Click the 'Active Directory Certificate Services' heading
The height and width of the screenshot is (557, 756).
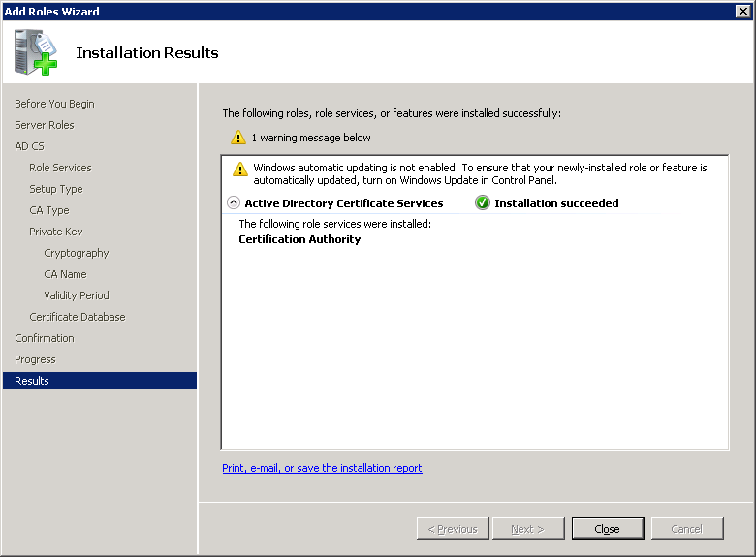point(344,203)
